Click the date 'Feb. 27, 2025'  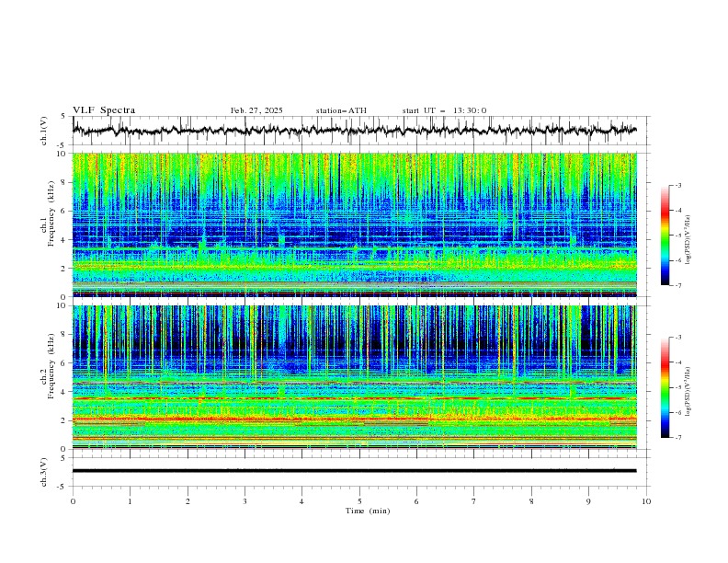256,110
